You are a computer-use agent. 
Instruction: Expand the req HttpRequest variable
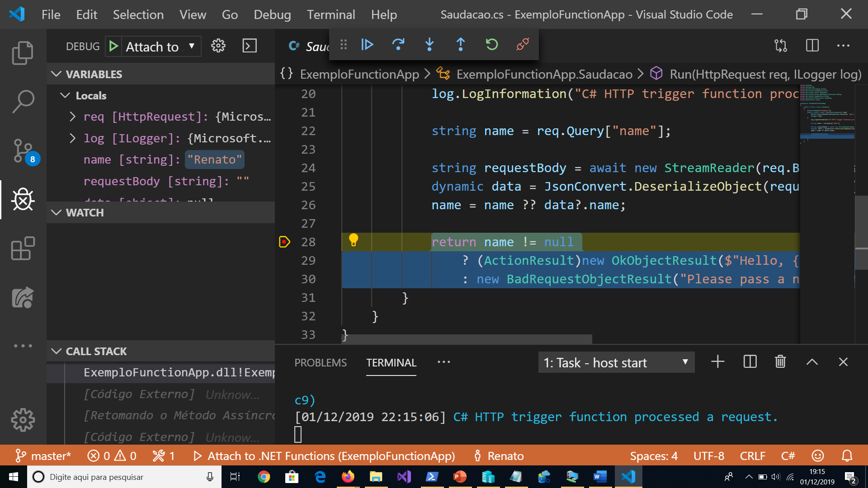tap(72, 117)
